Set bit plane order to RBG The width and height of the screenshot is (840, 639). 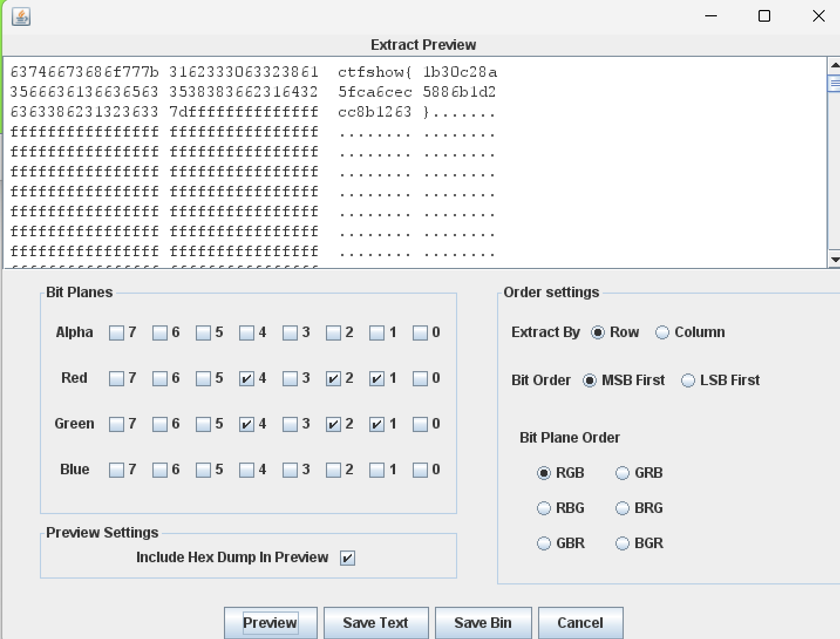point(544,508)
